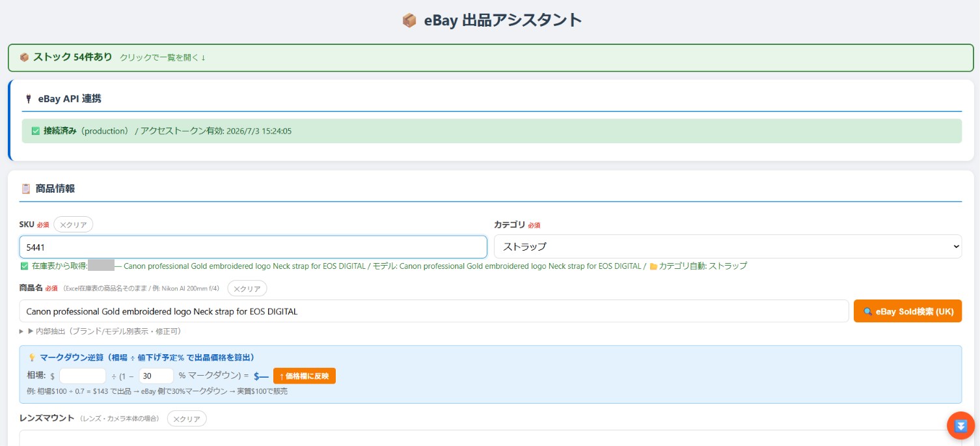
Task: Click the 在庫表から取得 status text
Action: pyautogui.click(x=59, y=266)
